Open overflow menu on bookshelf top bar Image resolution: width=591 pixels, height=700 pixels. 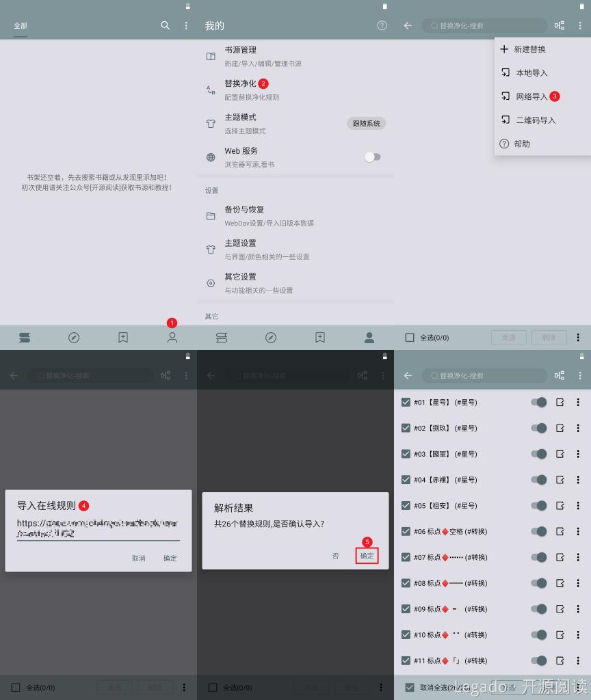pyautogui.click(x=186, y=25)
